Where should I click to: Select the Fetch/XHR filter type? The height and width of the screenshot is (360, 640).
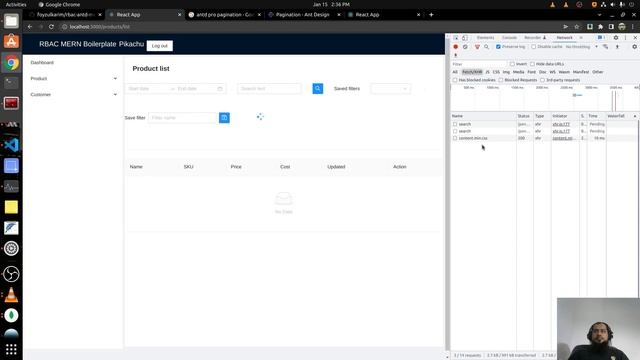(472, 72)
